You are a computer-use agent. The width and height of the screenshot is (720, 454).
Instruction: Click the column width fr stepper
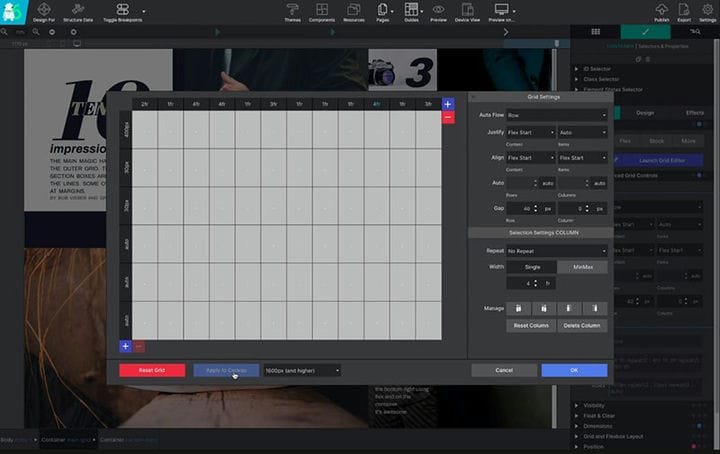click(x=535, y=284)
